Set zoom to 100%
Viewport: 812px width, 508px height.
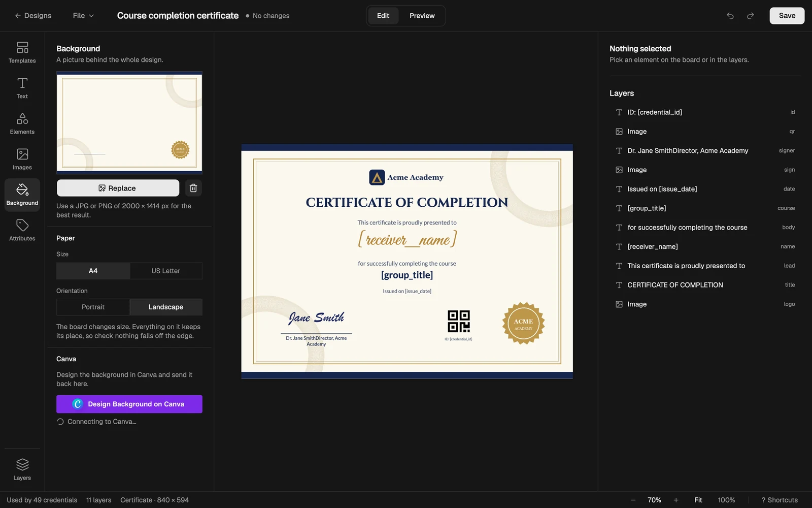click(726, 500)
